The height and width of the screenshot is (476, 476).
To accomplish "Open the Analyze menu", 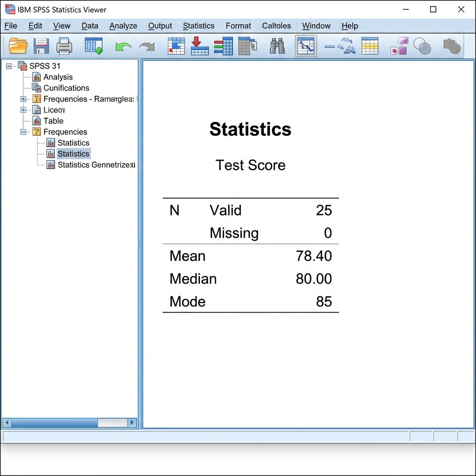I will (123, 26).
